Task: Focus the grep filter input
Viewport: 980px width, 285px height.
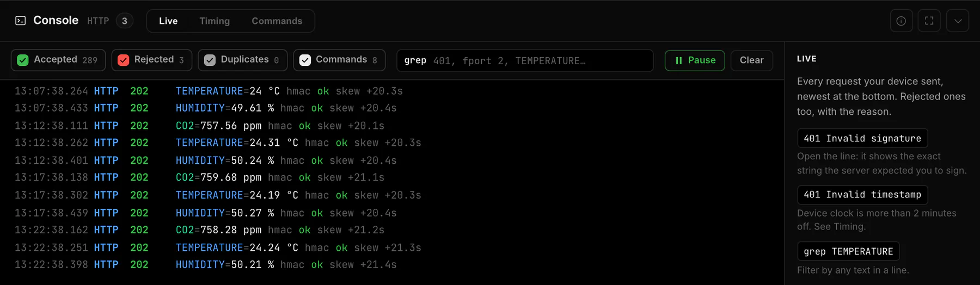Action: pyautogui.click(x=525, y=60)
